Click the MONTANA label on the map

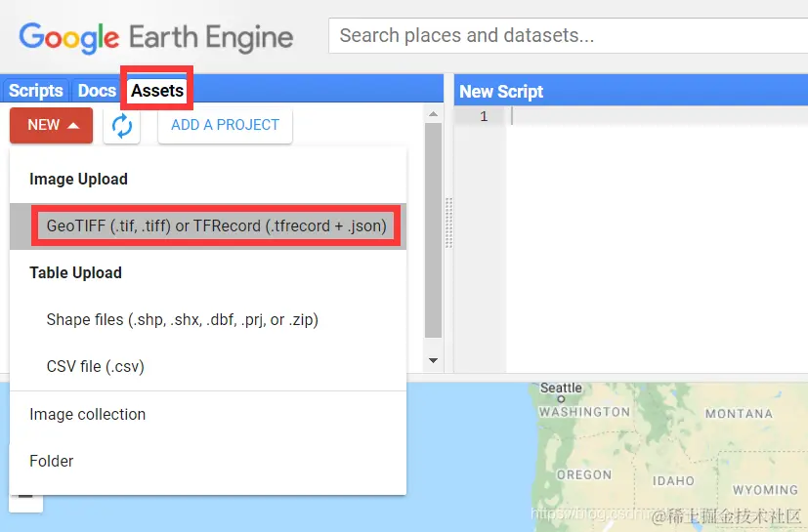pos(739,414)
